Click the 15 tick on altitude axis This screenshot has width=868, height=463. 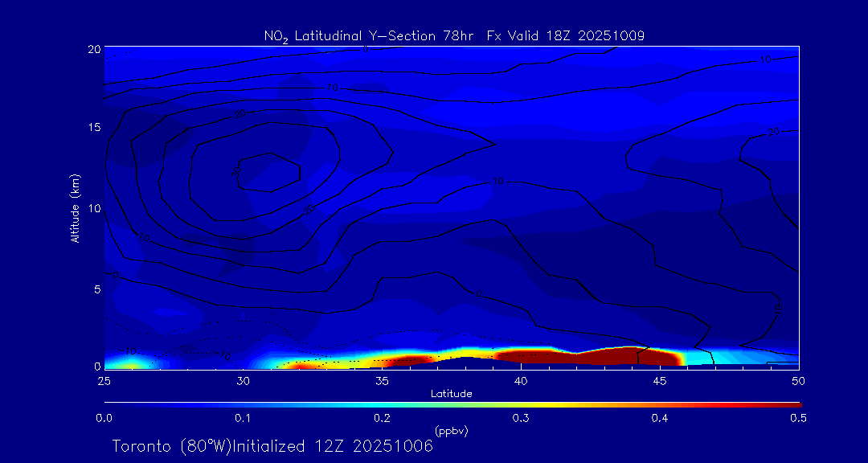click(x=93, y=128)
